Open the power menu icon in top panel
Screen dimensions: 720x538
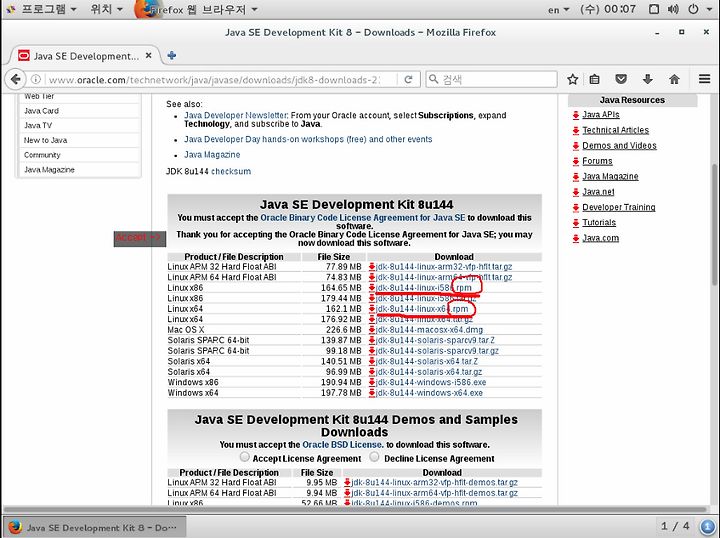coord(693,9)
